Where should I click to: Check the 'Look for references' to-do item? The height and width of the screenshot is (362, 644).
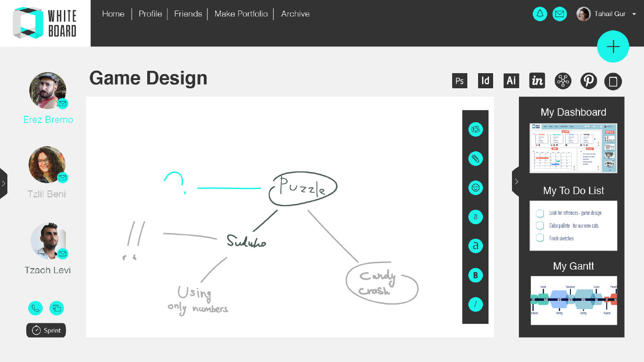click(x=540, y=213)
